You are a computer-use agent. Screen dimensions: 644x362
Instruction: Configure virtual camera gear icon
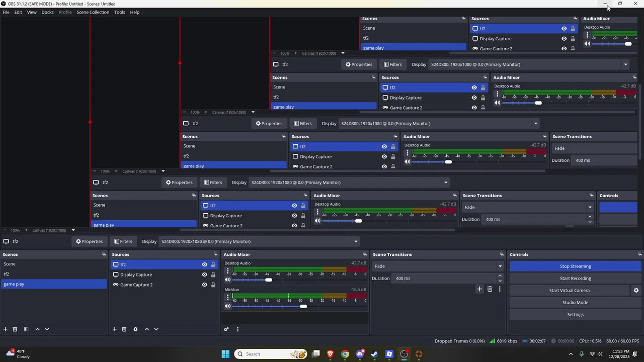(x=636, y=291)
